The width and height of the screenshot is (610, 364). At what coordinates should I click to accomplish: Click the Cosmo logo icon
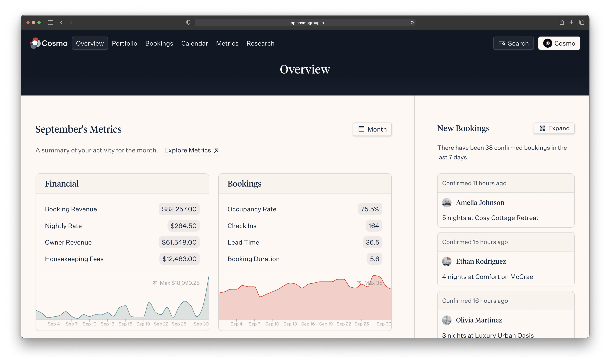(x=35, y=43)
